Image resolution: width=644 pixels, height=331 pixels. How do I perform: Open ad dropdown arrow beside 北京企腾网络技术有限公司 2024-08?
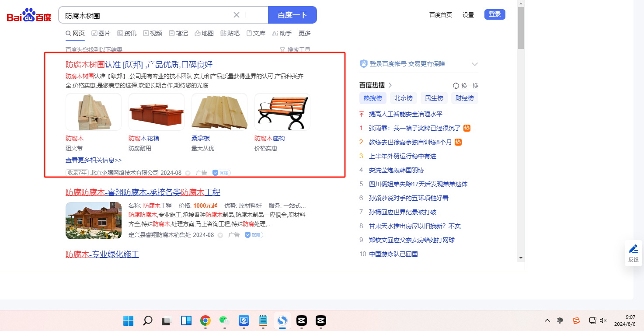click(x=188, y=173)
